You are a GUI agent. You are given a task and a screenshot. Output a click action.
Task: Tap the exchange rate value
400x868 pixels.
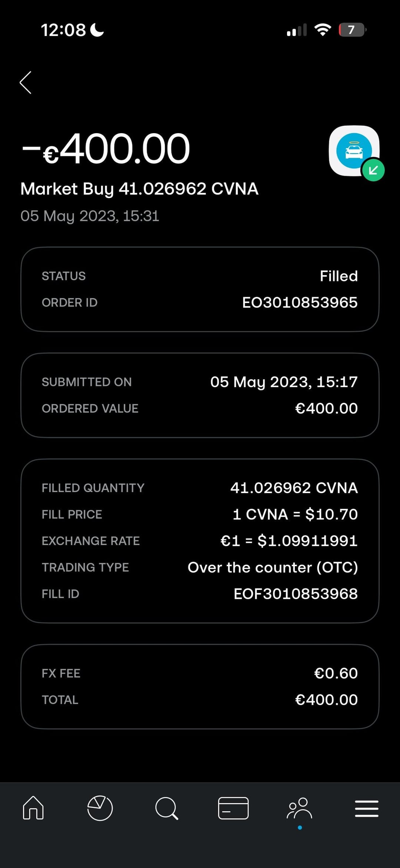tap(289, 541)
